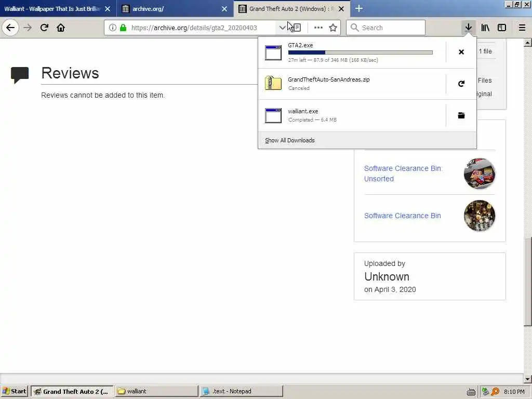Image resolution: width=532 pixels, height=399 pixels.
Task: Click the on-screen keyboard tray icon
Action: (x=471, y=392)
